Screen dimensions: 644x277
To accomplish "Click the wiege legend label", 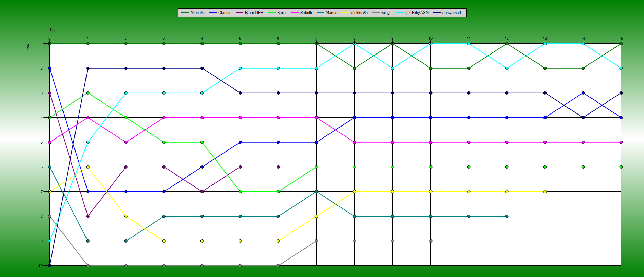I will [386, 13].
